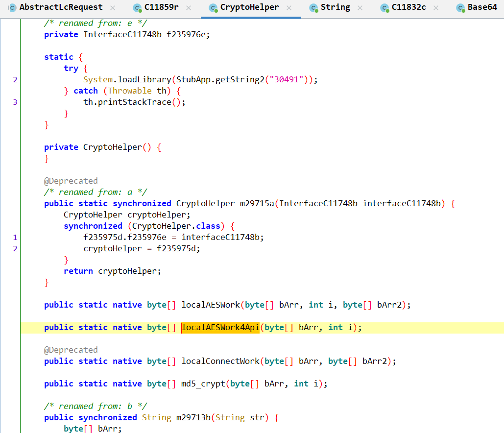Click line number 3 beside printStackTrace
504x433 pixels.
15,102
